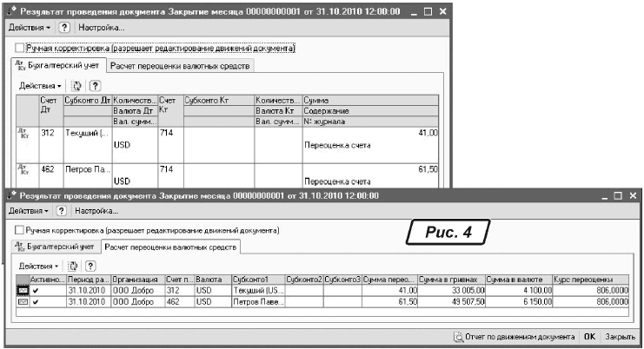Click help icon in lower window toolbar
This screenshot has height=349, width=644.
(62, 211)
